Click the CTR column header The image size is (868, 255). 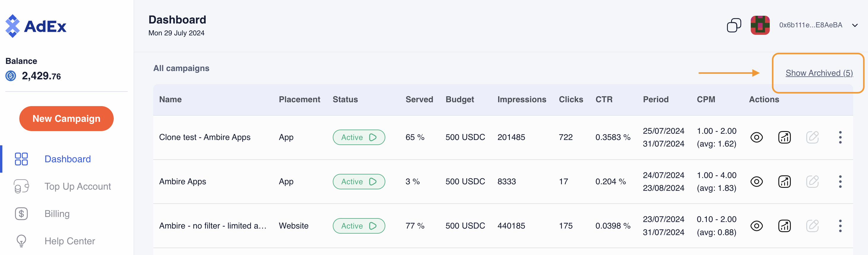[x=604, y=100]
